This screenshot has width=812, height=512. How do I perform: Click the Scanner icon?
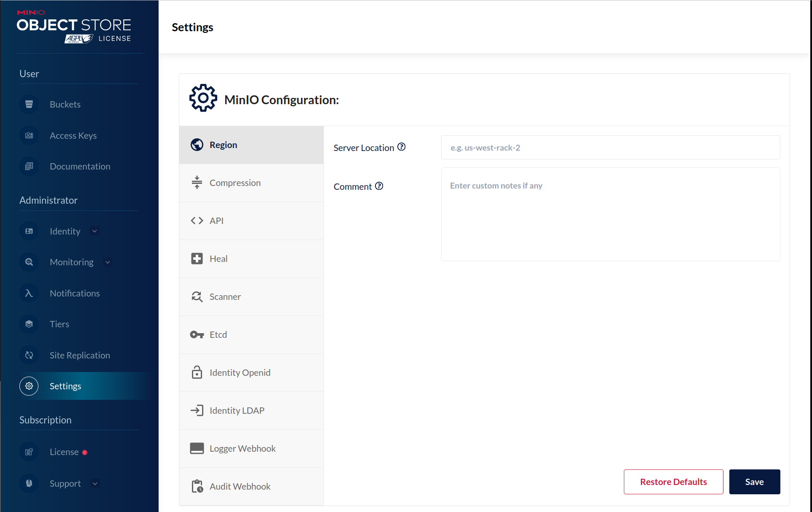pyautogui.click(x=197, y=296)
